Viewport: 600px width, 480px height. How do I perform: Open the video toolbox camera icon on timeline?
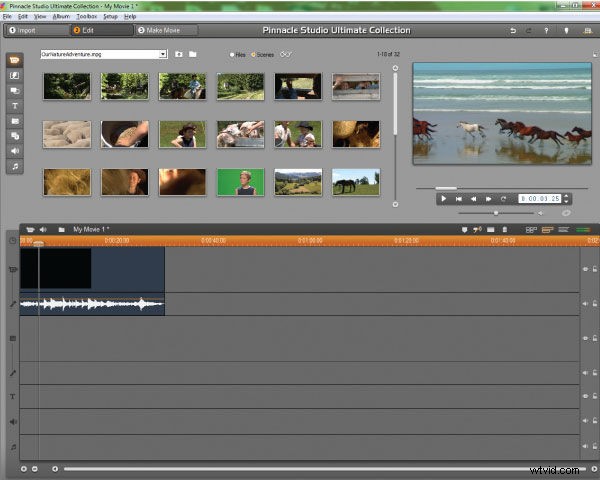[30, 229]
